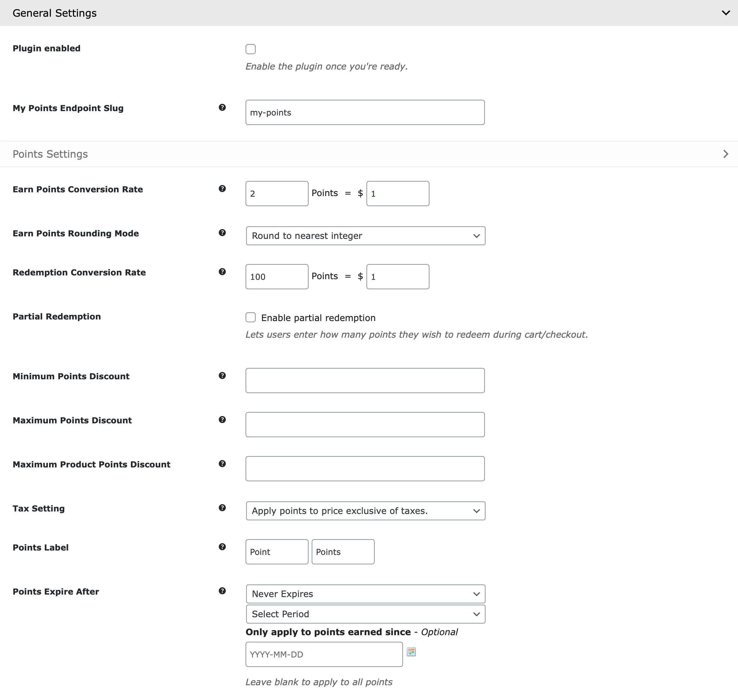The image size is (738, 700).
Task: Click the YYYY-MM-DD date input field
Action: [x=324, y=654]
